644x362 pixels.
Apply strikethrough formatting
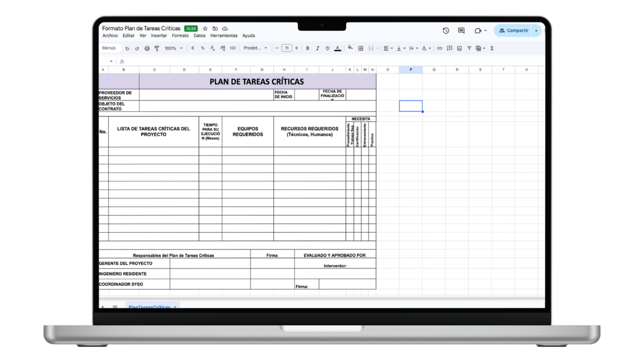(x=327, y=48)
